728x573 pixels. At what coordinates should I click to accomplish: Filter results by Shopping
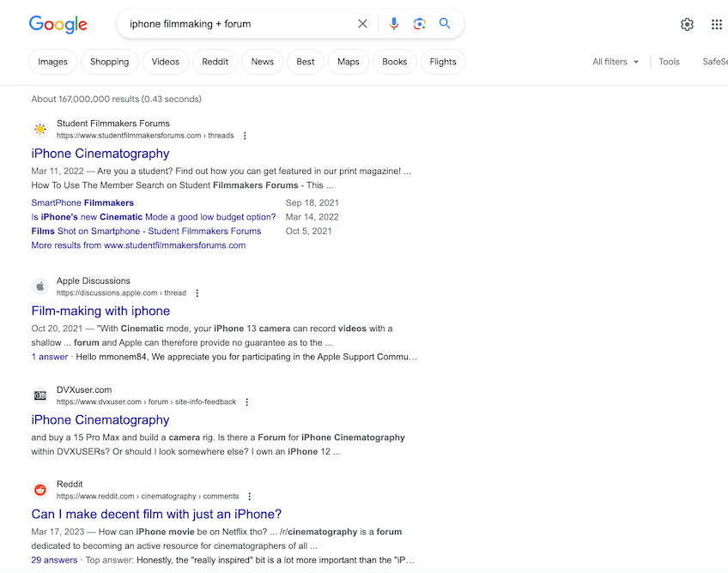[x=110, y=62]
